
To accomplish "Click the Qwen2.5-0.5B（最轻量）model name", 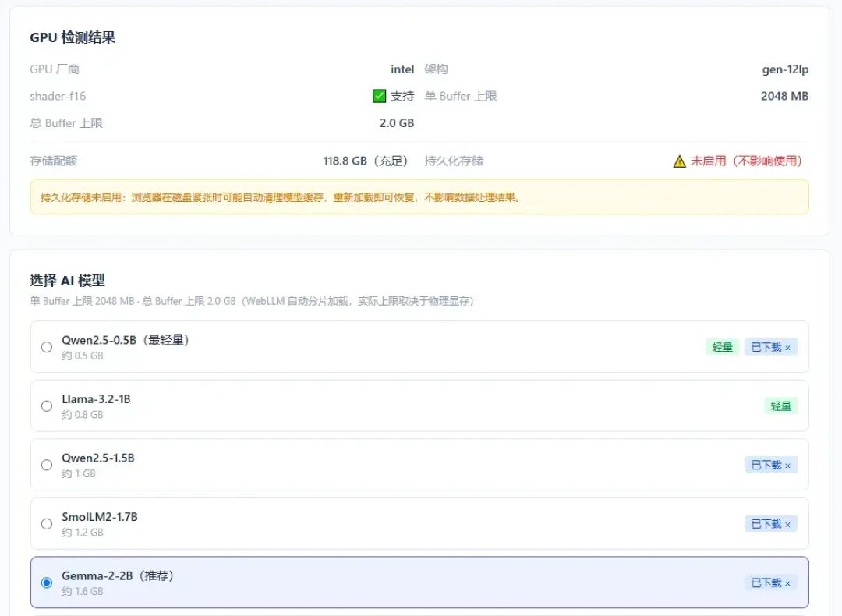I will pyautogui.click(x=126, y=340).
